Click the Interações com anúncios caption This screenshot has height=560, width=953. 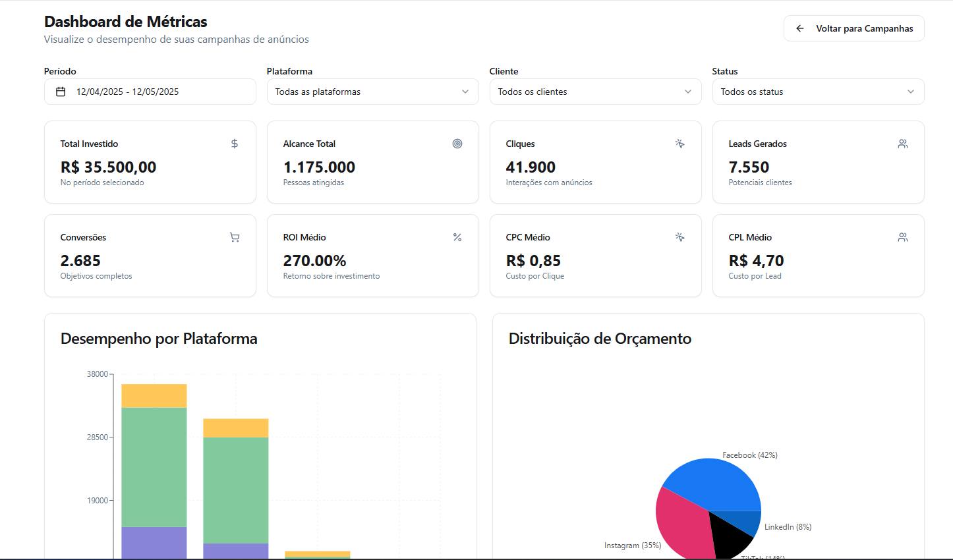click(549, 182)
